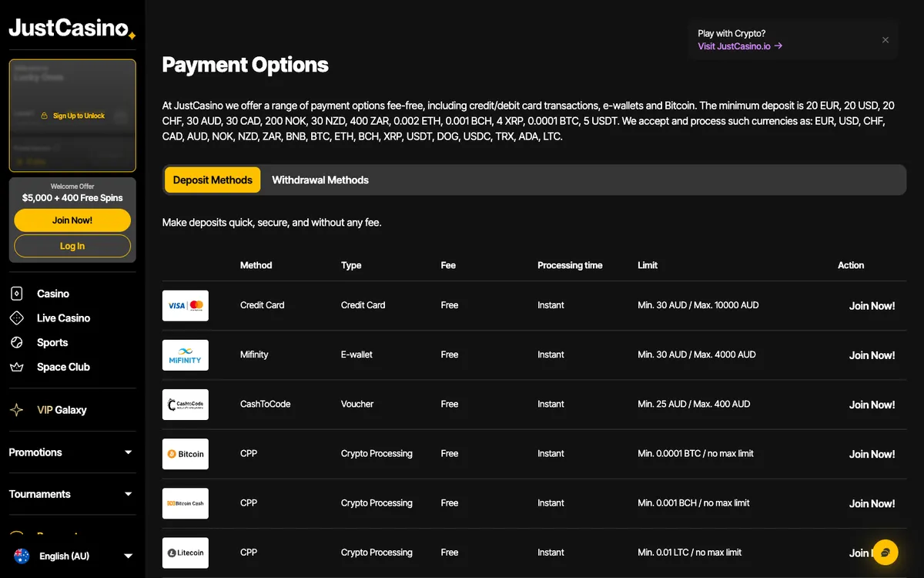Click Join Now! in the Bitcoin Cash row
Screen dimensions: 924x578
point(872,503)
